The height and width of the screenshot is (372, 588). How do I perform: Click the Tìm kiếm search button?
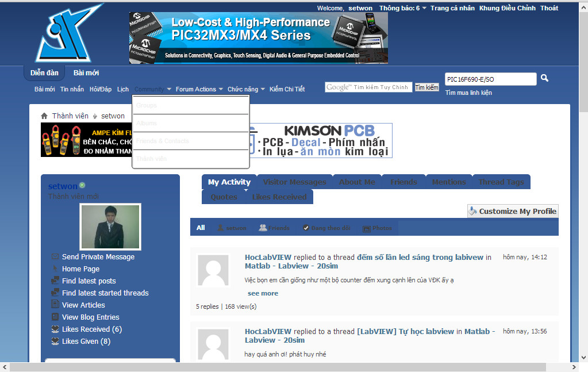426,87
